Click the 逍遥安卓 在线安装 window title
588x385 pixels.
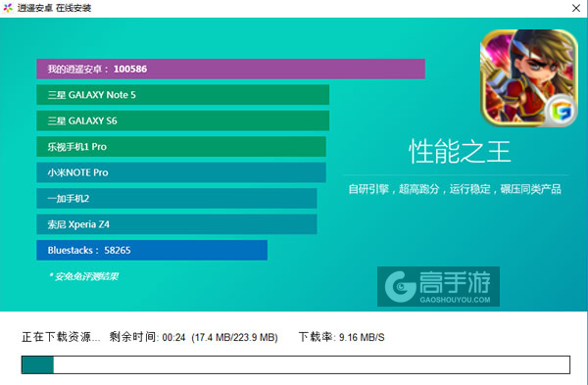coord(54,8)
